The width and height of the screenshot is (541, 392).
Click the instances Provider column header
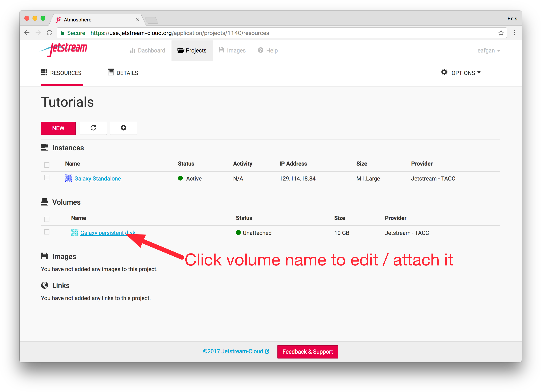(x=422, y=164)
